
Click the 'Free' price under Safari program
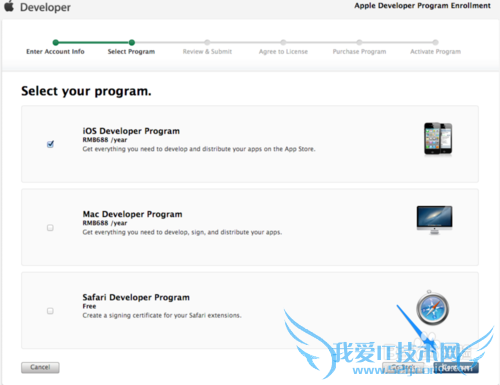[89, 306]
